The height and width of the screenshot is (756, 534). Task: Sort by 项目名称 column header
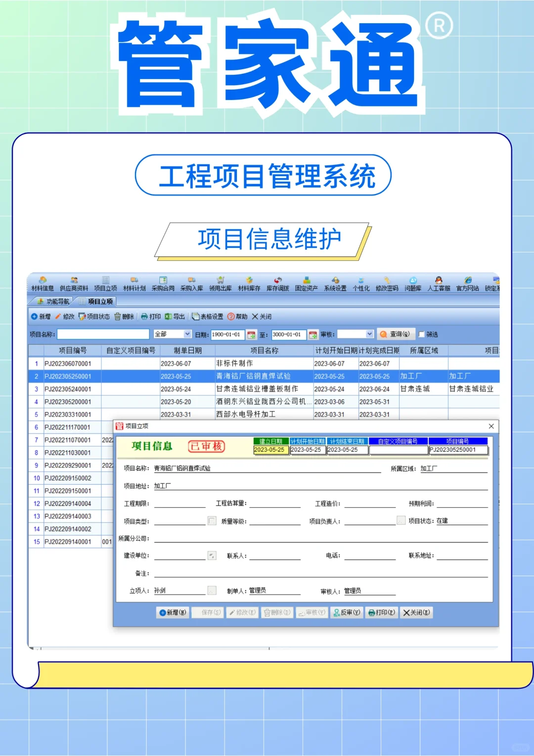tap(264, 350)
